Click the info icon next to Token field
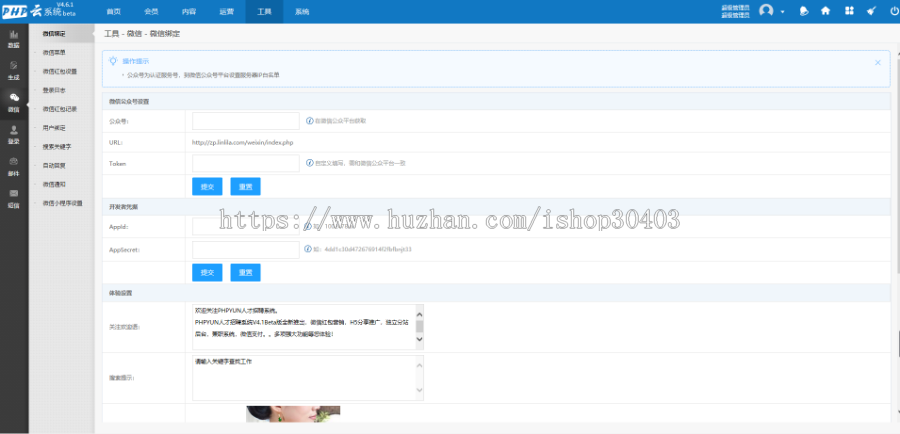This screenshot has width=900, height=434. [x=310, y=163]
